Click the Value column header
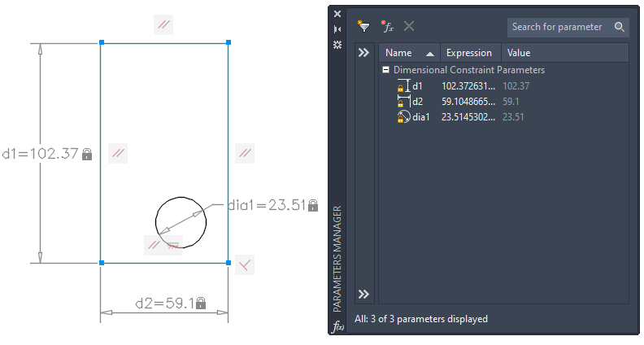 pyautogui.click(x=565, y=53)
